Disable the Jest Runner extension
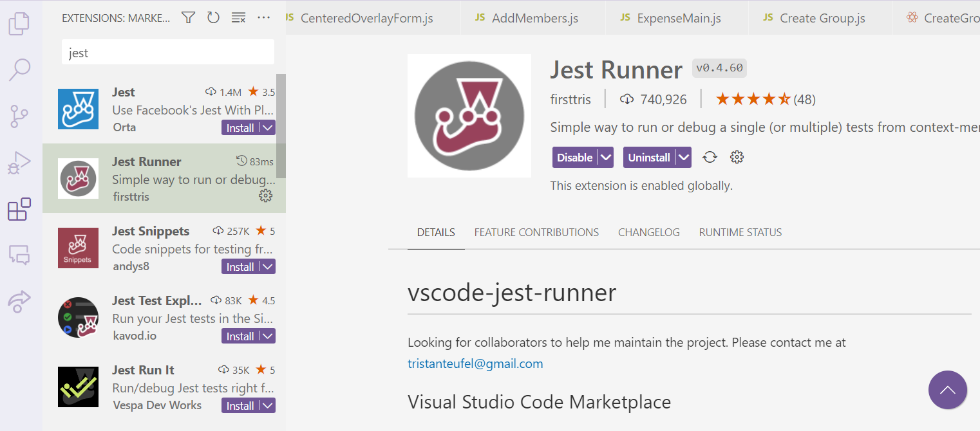 tap(574, 157)
